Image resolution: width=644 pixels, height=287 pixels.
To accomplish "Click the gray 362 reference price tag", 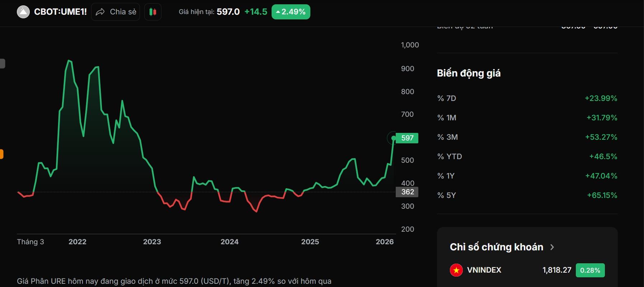I will (x=407, y=192).
